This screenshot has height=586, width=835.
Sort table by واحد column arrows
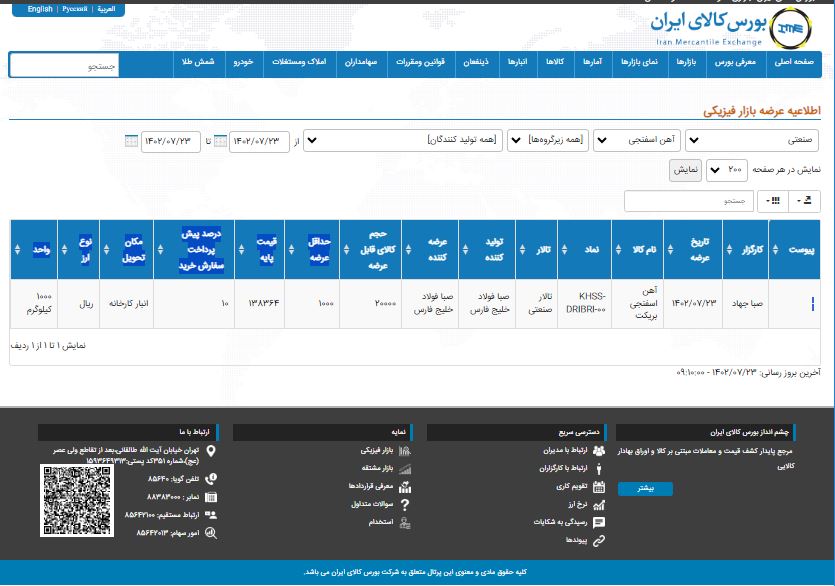[18, 249]
